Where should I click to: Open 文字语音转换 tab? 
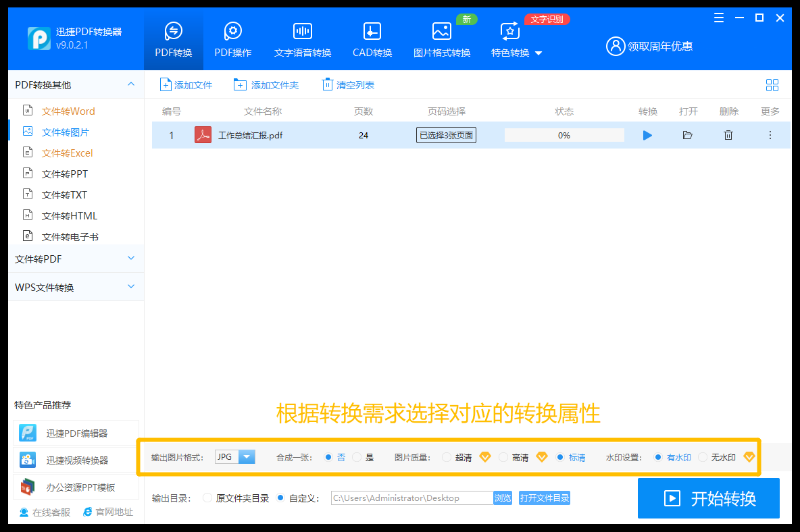tap(303, 40)
